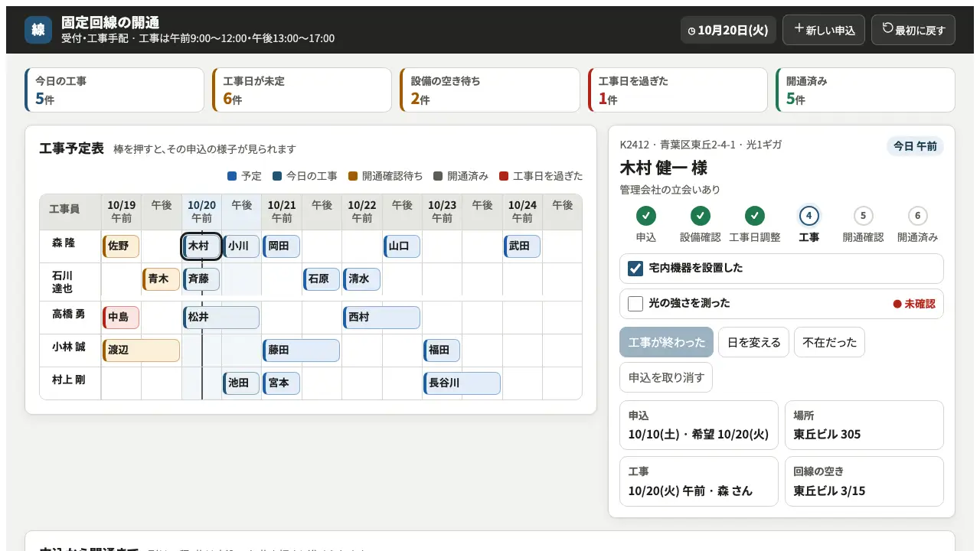Open step 3 工事日調整 checkmark circle
Image resolution: width=980 pixels, height=551 pixels.
(x=755, y=216)
